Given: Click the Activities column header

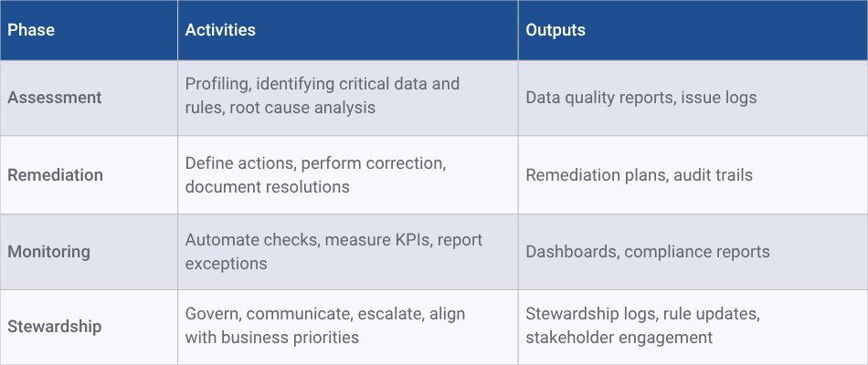Looking at the screenshot, I should pyautogui.click(x=220, y=30).
